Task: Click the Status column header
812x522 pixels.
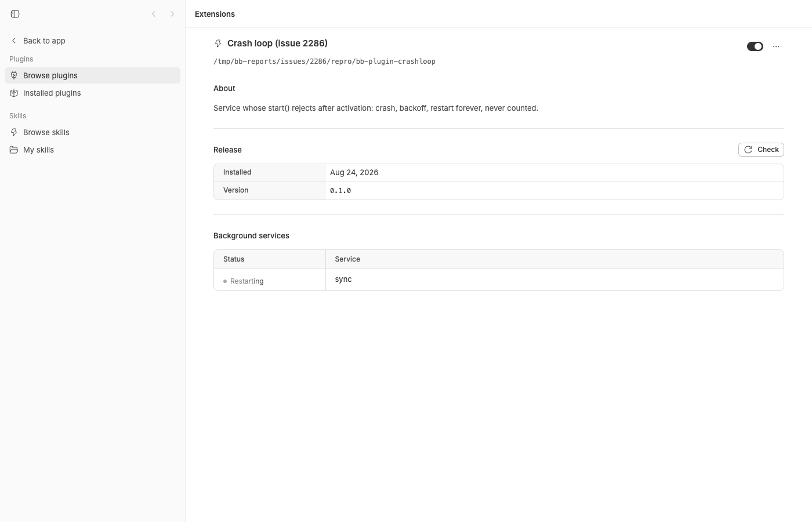Action: click(234, 259)
